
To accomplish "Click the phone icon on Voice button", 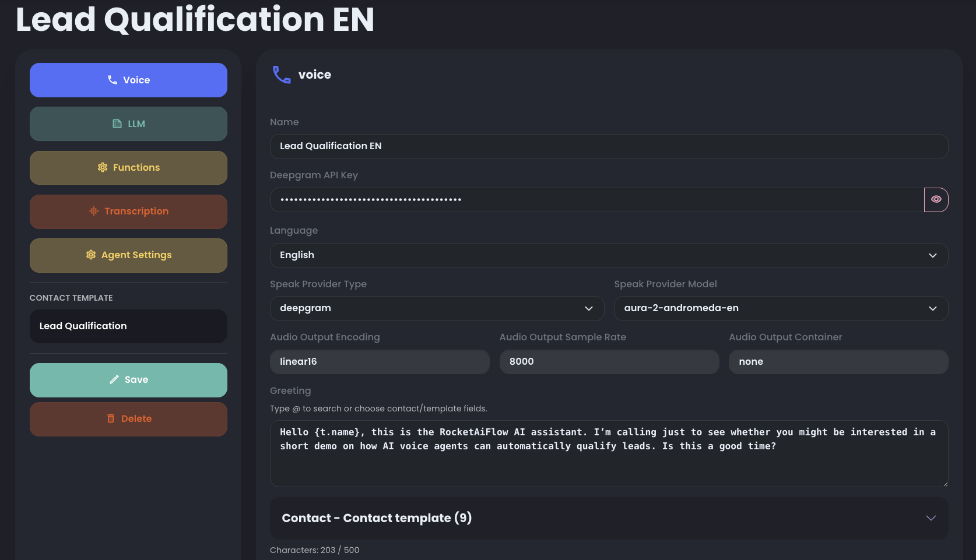I will (x=113, y=80).
